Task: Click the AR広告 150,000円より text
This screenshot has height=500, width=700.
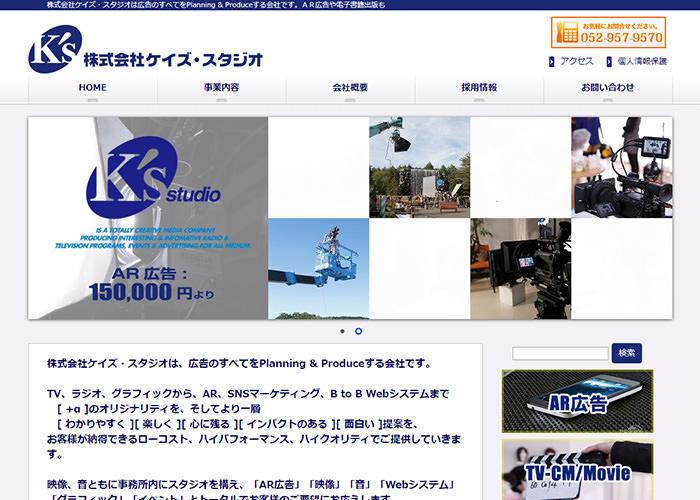Action: pos(151,284)
